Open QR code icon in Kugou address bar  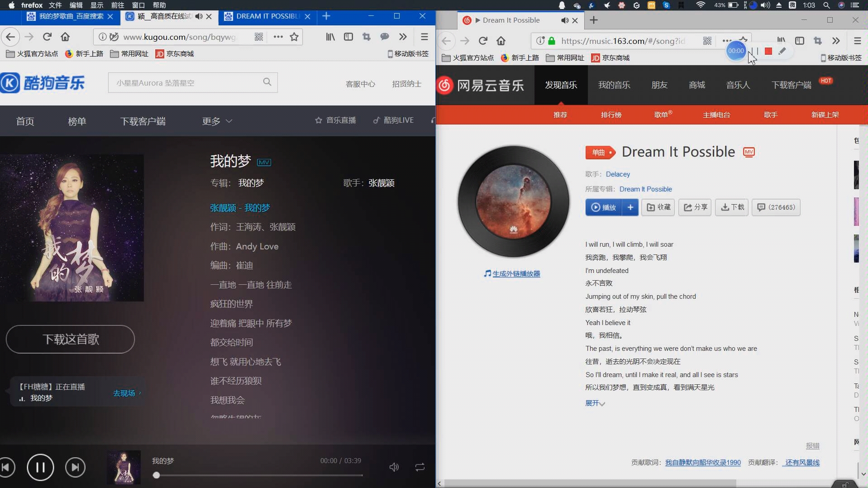pos(259,37)
